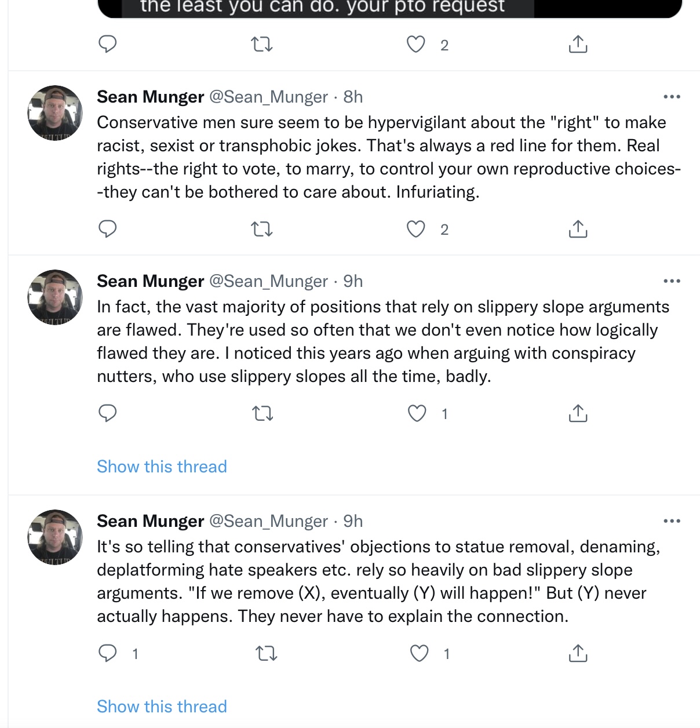Open more options on the statue removal tweet
The height and width of the screenshot is (728, 700).
tap(672, 521)
